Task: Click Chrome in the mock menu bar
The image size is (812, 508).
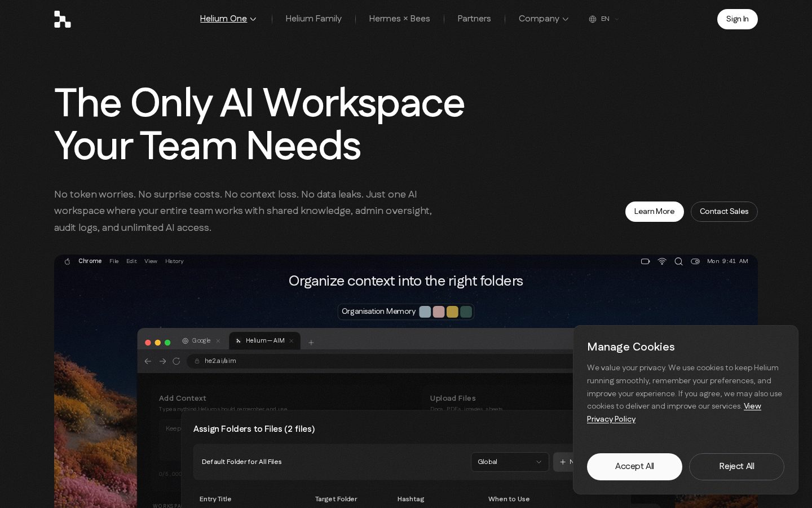Action: pyautogui.click(x=90, y=261)
